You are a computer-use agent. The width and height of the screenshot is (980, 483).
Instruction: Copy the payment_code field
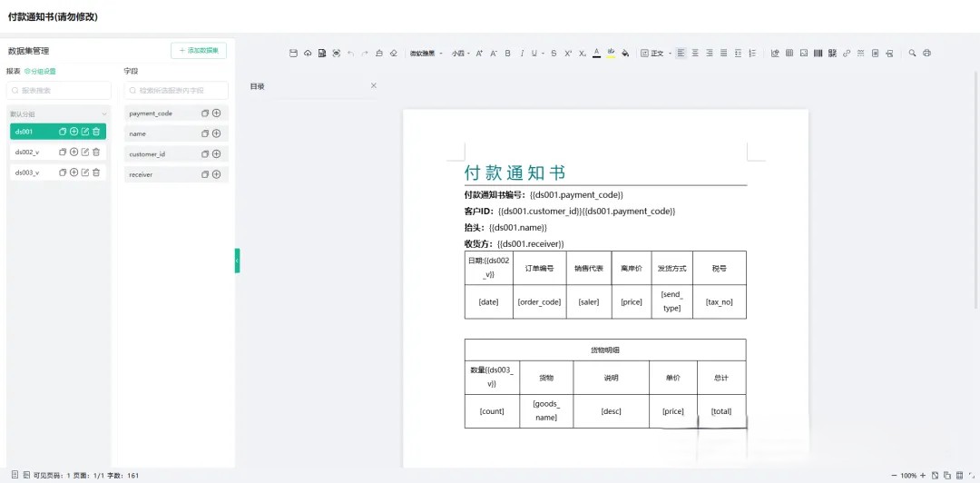(205, 113)
